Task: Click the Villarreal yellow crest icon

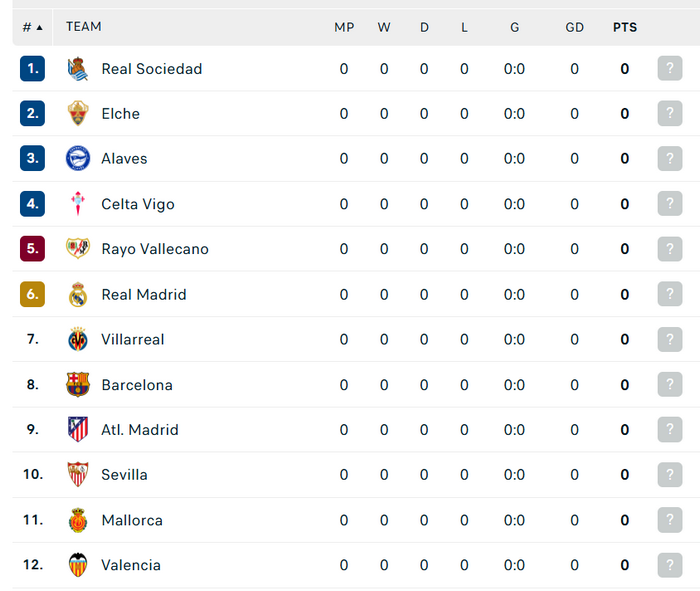Action: (78, 339)
